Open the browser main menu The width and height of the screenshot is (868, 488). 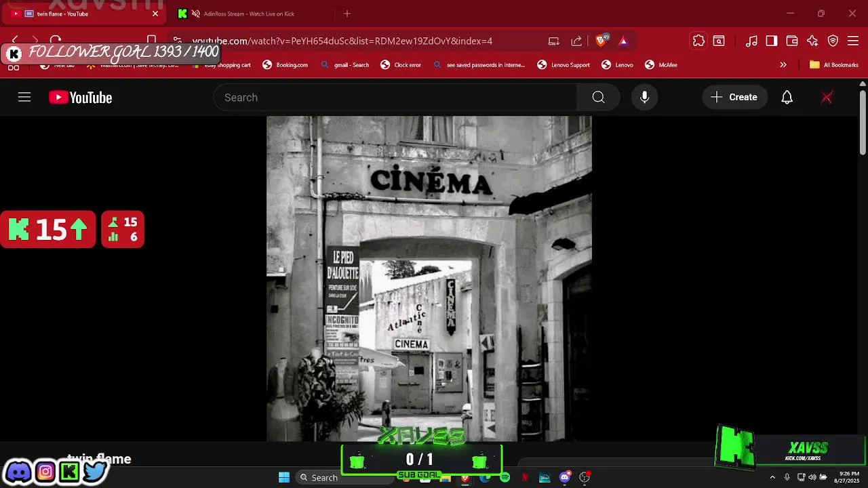click(852, 41)
